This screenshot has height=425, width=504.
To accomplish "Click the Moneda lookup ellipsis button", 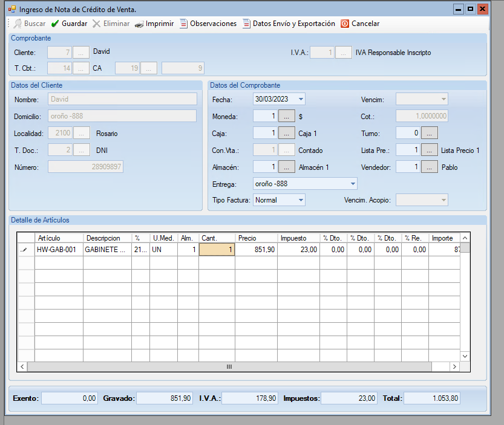I will tap(286, 116).
